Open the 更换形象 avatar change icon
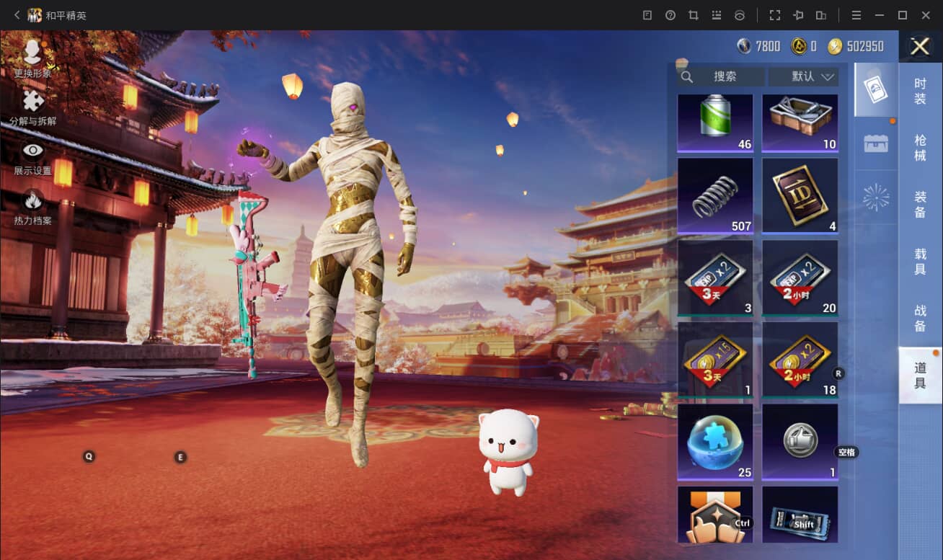This screenshot has width=943, height=560. pyautogui.click(x=32, y=53)
